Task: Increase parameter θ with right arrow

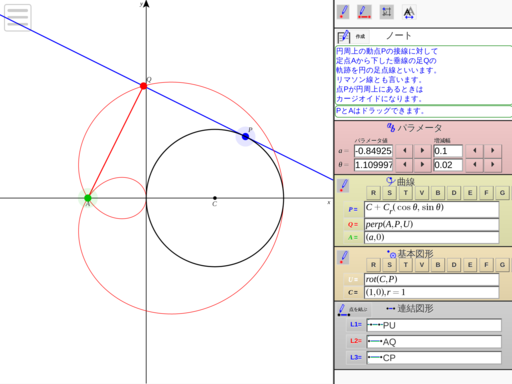Action: [422, 165]
